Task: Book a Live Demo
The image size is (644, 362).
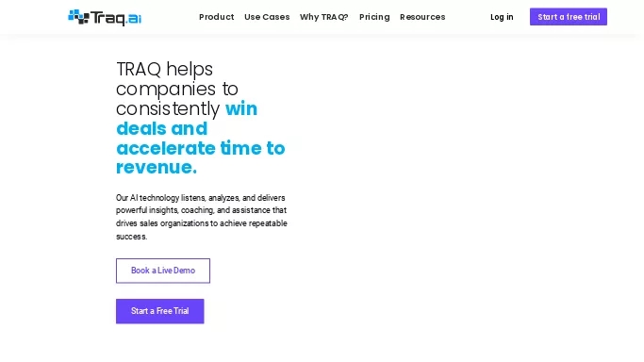Action: (162, 271)
